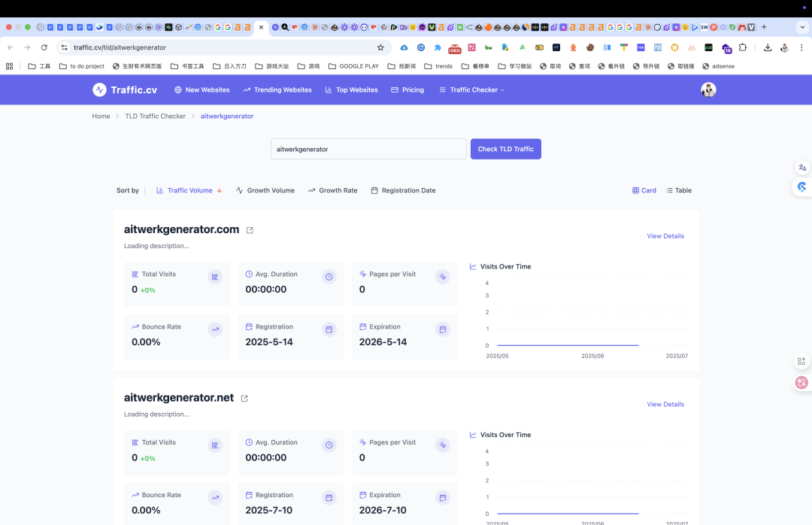This screenshot has width=812, height=525.
Task: Click the browser address bar URL
Action: coord(120,47)
